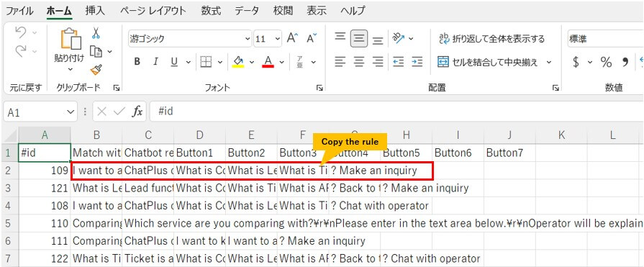Image resolution: width=644 pixels, height=267 pixels.
Task: Activate the Format Painter brush
Action: [x=96, y=69]
